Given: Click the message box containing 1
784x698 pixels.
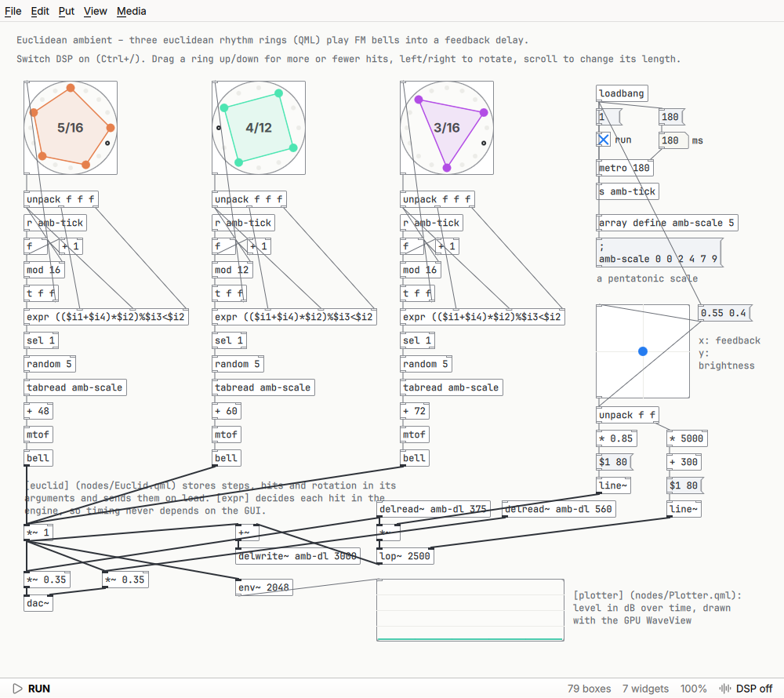Looking at the screenshot, I should click(609, 117).
